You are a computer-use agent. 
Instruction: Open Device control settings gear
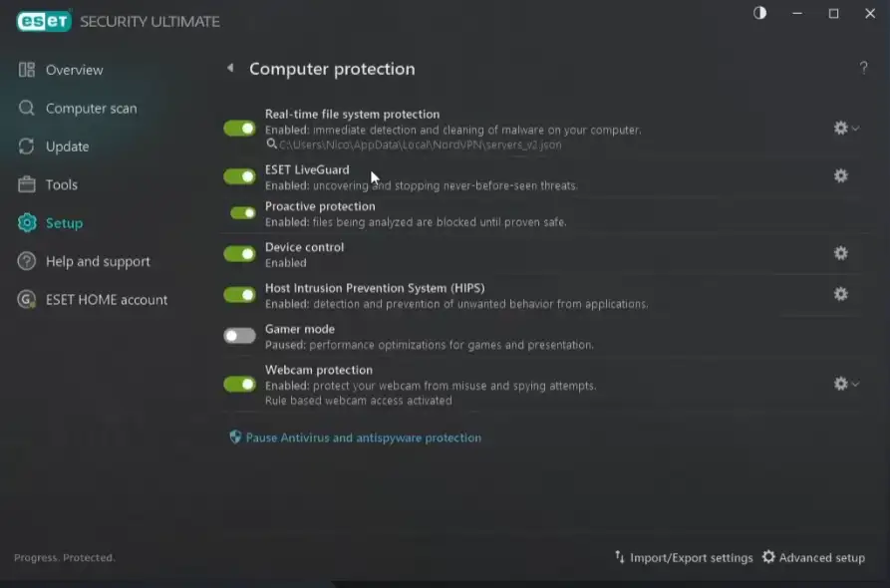pyautogui.click(x=840, y=253)
